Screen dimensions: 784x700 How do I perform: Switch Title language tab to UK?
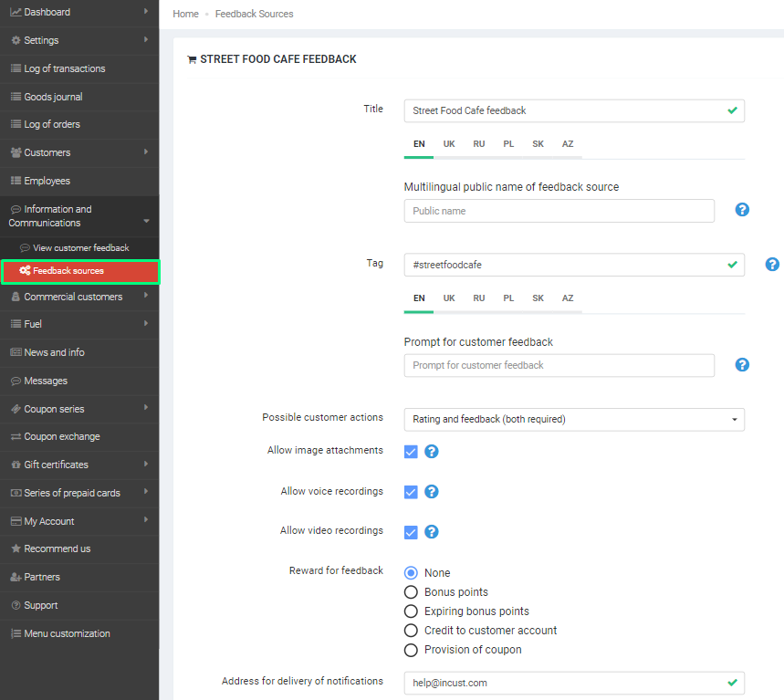point(449,144)
